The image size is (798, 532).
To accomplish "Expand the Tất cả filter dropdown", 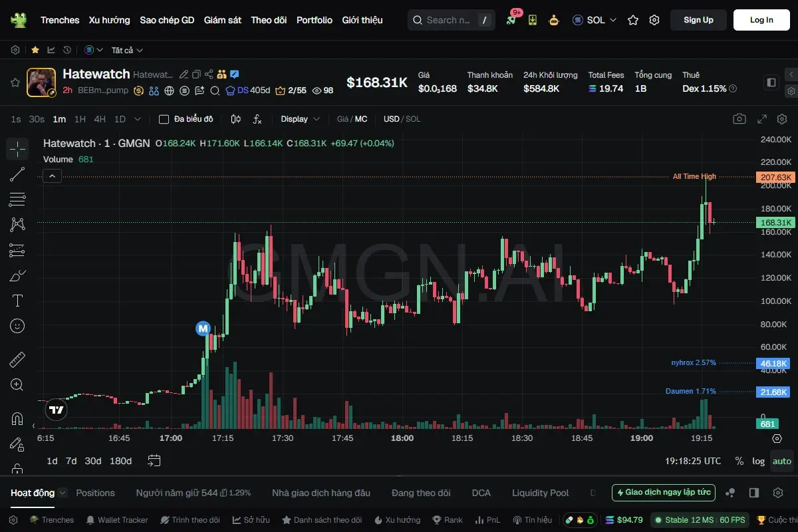I will pos(127,50).
